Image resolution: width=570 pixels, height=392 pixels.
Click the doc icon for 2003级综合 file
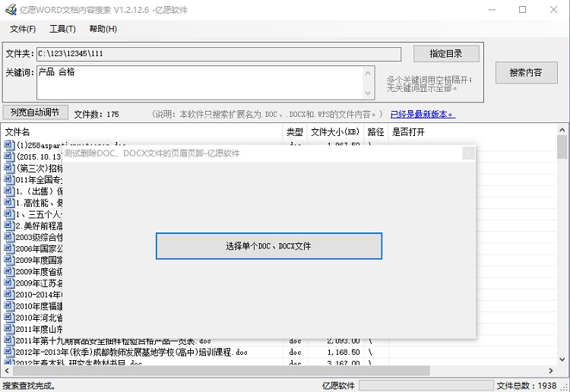point(9,237)
